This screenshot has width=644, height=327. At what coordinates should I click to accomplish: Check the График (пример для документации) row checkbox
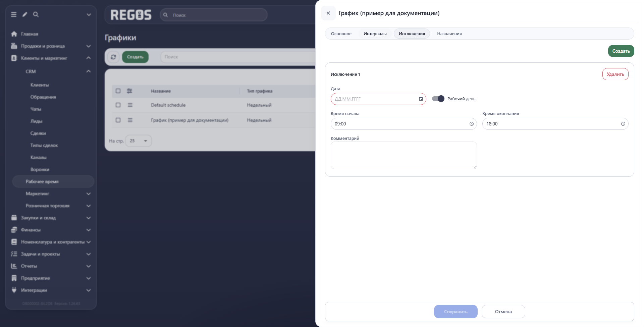(118, 120)
